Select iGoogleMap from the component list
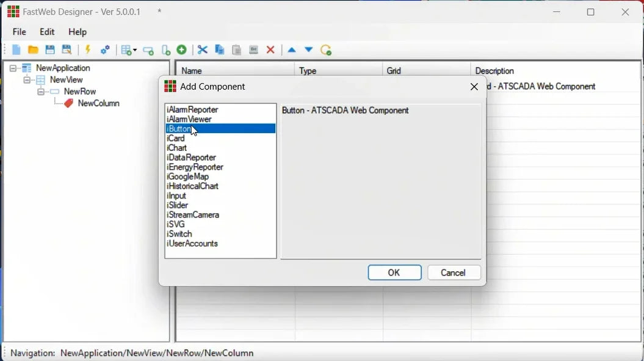The height and width of the screenshot is (361, 644). tap(189, 176)
